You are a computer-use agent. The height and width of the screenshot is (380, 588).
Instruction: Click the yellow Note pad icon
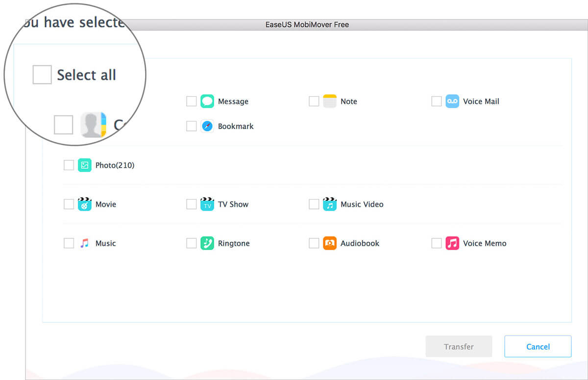[x=330, y=101]
